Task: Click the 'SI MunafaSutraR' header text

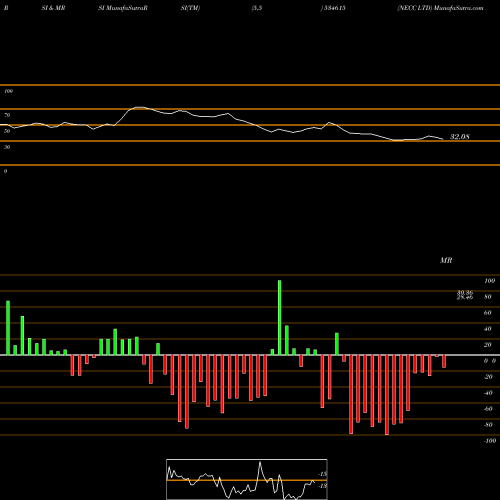Action: [x=123, y=8]
